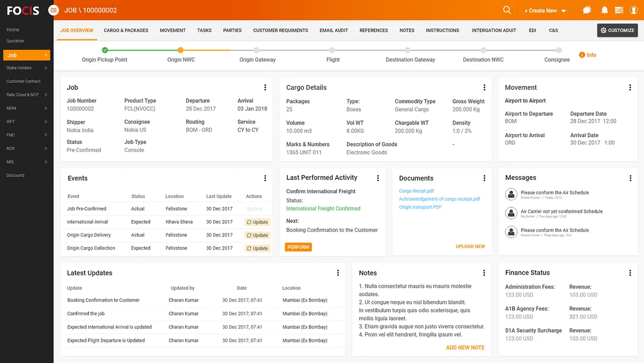Open the Messages card three-dot menu
Viewport: 644px width, 363px height.
tap(630, 178)
